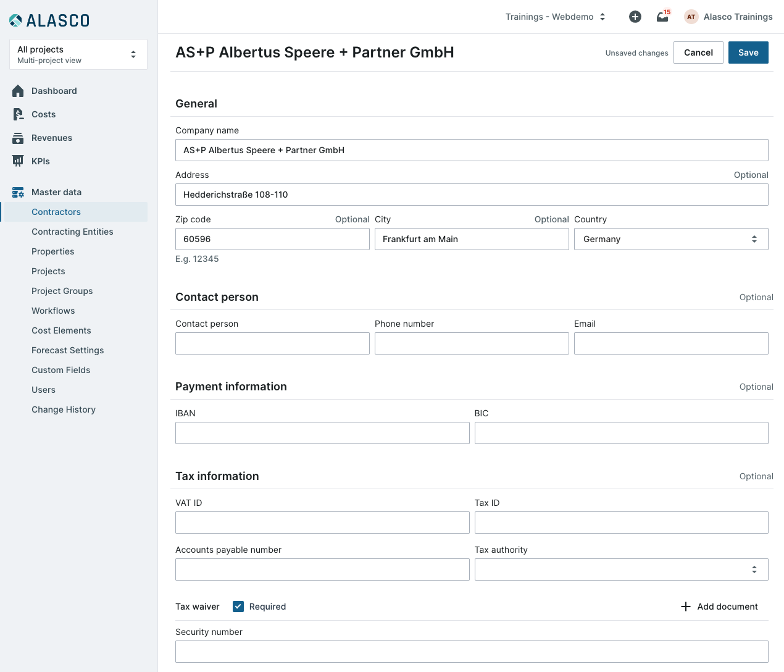The image size is (784, 672).
Task: Open the Tax authority dropdown
Action: pyautogui.click(x=622, y=569)
